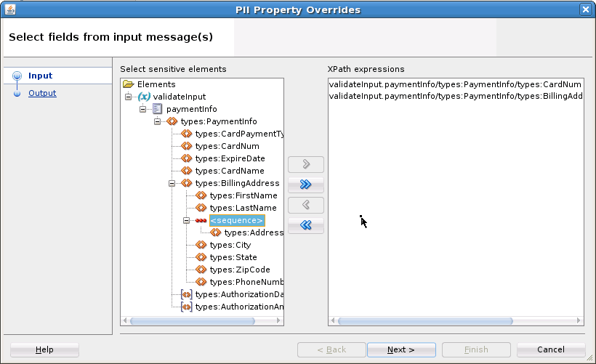Click the types:CardName element icon
This screenshot has height=364, width=596.
click(186, 171)
